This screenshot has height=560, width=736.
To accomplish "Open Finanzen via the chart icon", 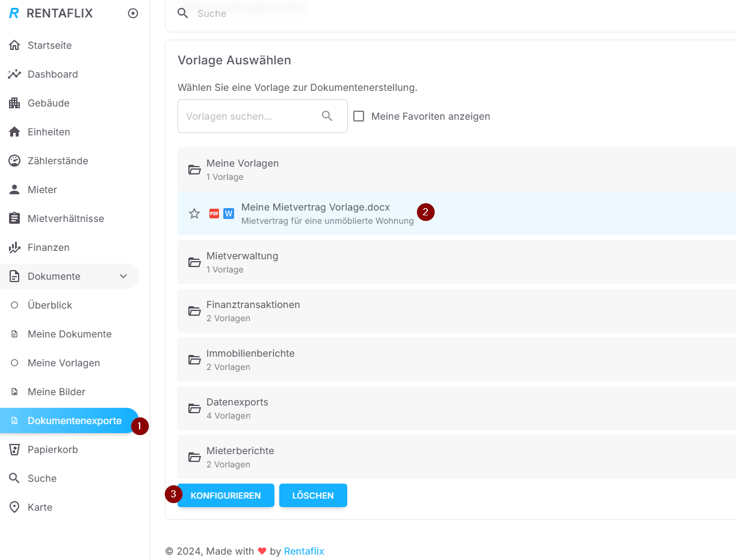I will click(14, 248).
